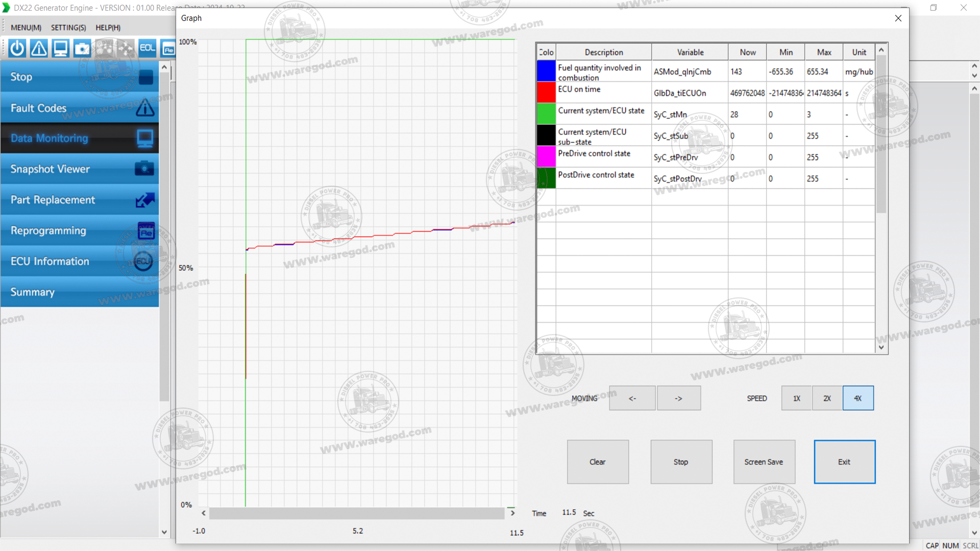Click the EOL toolbar icon
The width and height of the screenshot is (980, 551).
tap(147, 48)
